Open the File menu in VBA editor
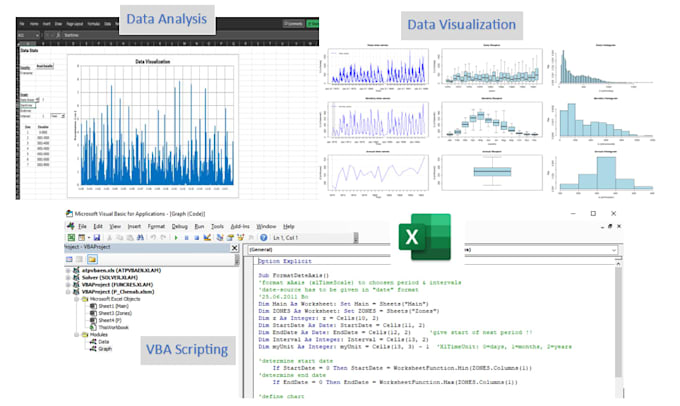 [82, 226]
